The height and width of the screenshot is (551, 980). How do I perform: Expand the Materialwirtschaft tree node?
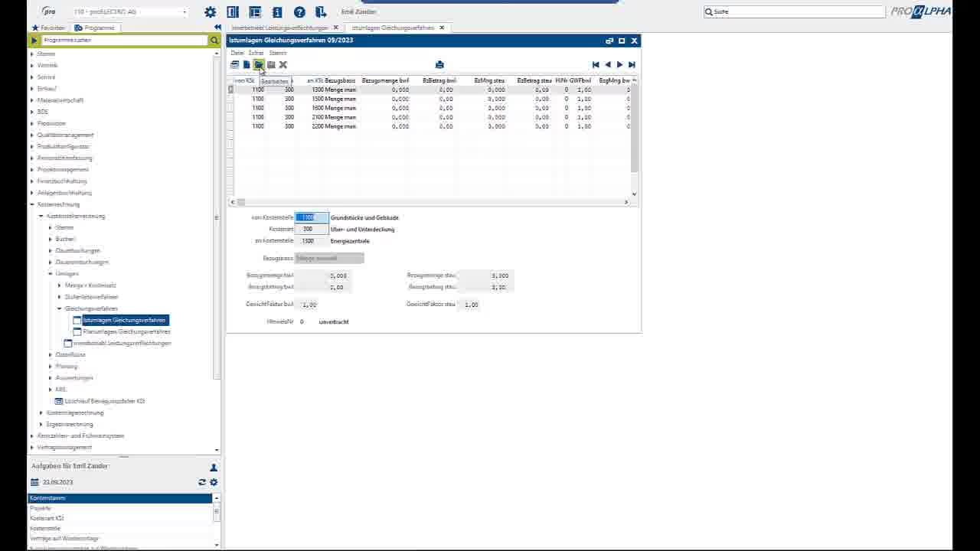coord(32,100)
